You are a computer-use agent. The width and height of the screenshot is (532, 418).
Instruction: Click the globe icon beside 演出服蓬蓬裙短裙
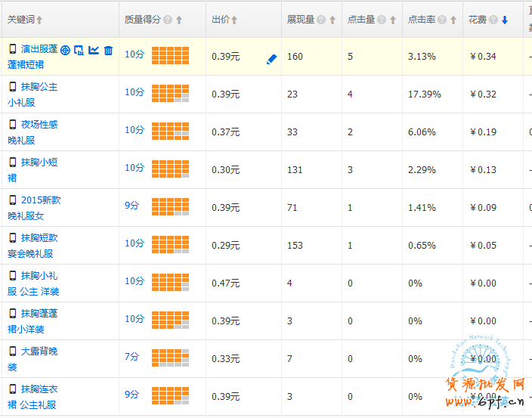pos(66,51)
